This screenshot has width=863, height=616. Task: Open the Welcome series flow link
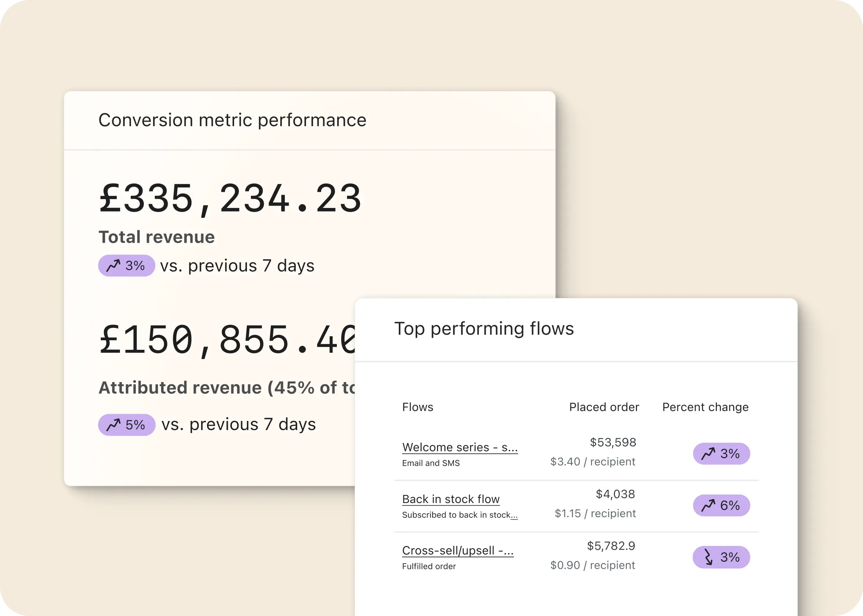click(x=460, y=447)
